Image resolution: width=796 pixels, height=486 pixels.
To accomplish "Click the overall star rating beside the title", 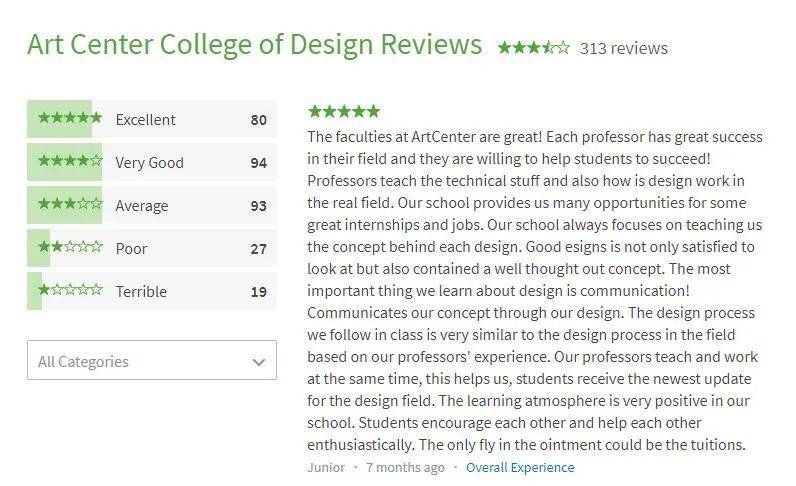I will coord(534,48).
